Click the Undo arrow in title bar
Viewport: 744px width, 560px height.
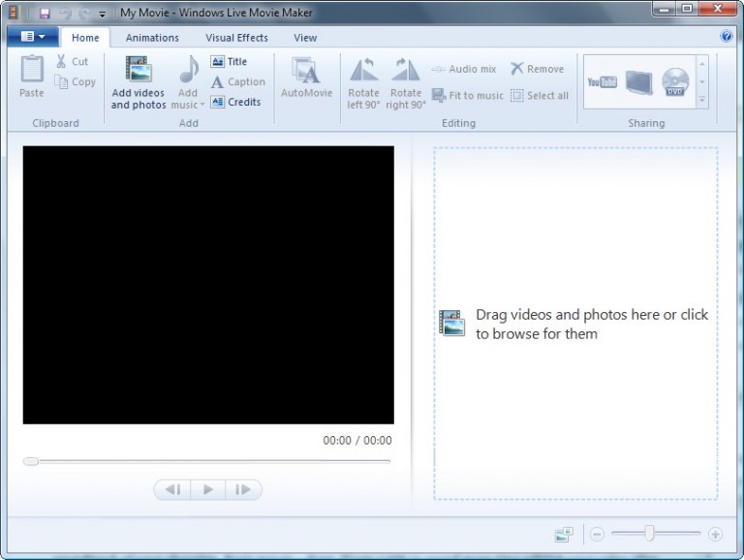tap(65, 14)
